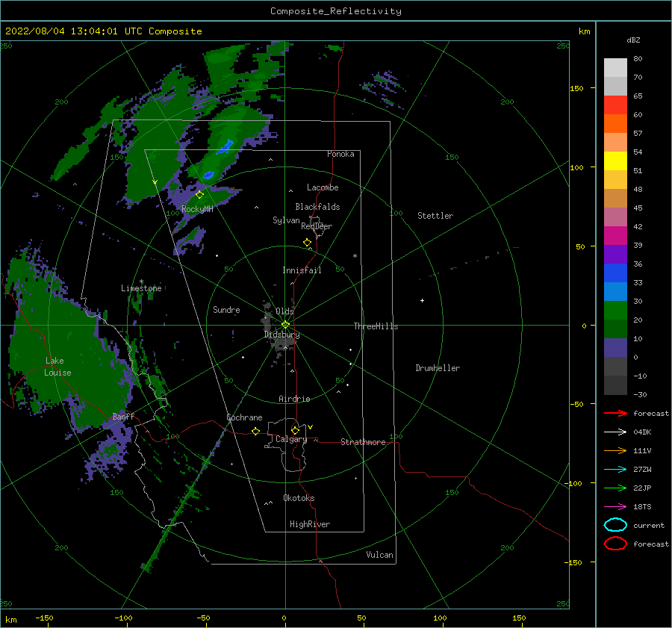Click the 18TS legend text
Viewport: 672px width, 628px height.
click(642, 507)
